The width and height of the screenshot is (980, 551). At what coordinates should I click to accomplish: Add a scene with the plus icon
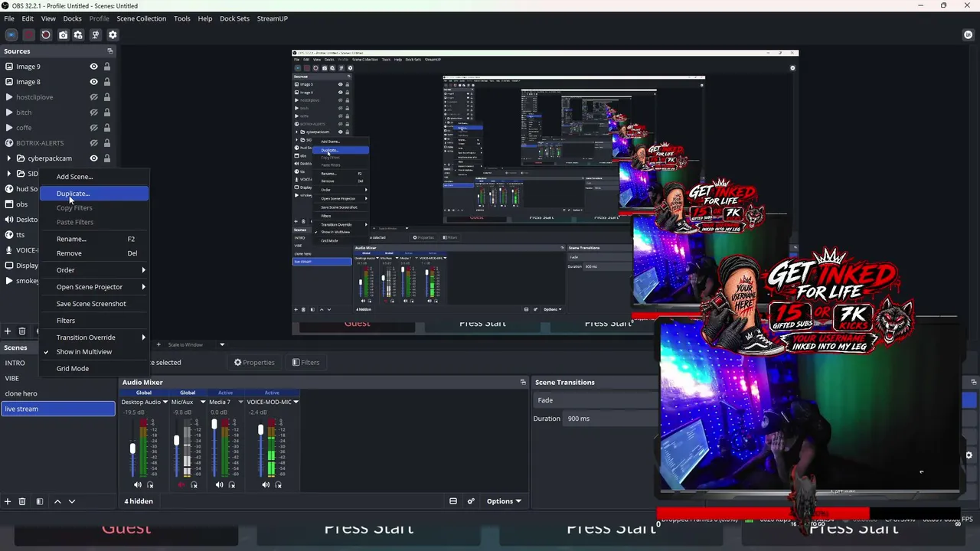(8, 501)
